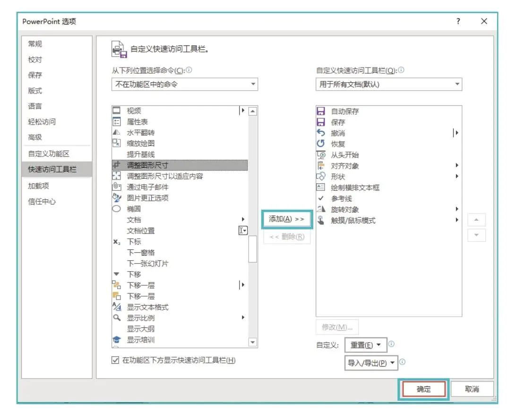Viewport: 516px width, 420px height.
Task: Click the 对齐对象 align icon
Action: [x=320, y=165]
